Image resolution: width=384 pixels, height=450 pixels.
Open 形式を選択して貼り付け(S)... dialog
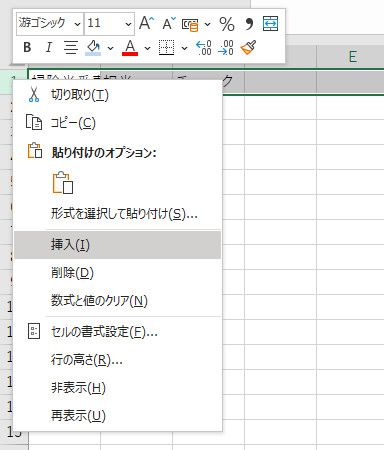[x=117, y=214]
